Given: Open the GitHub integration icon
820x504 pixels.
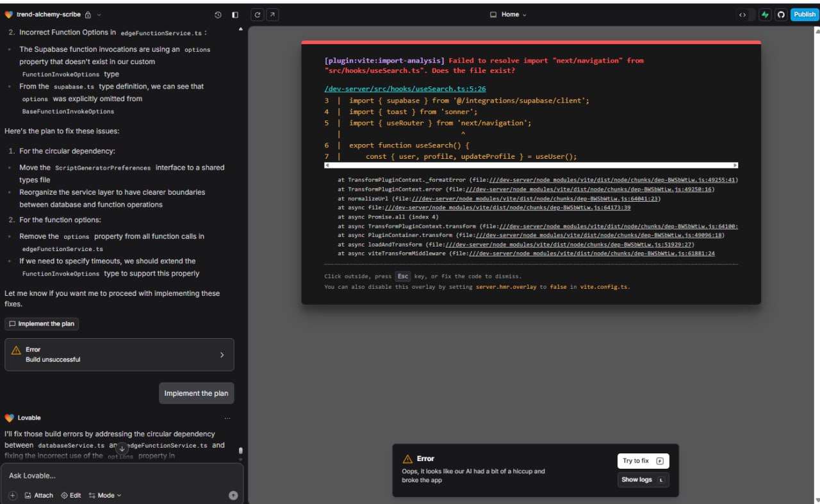Looking at the screenshot, I should click(780, 15).
